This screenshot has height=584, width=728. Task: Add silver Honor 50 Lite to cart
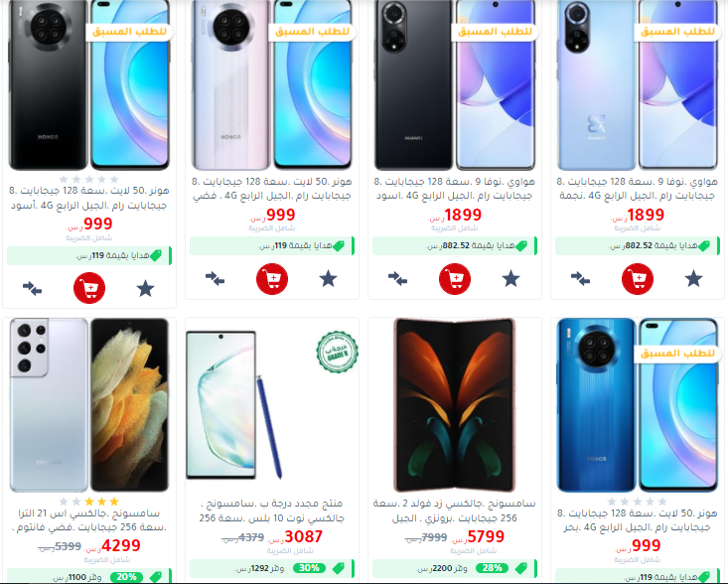[272, 278]
